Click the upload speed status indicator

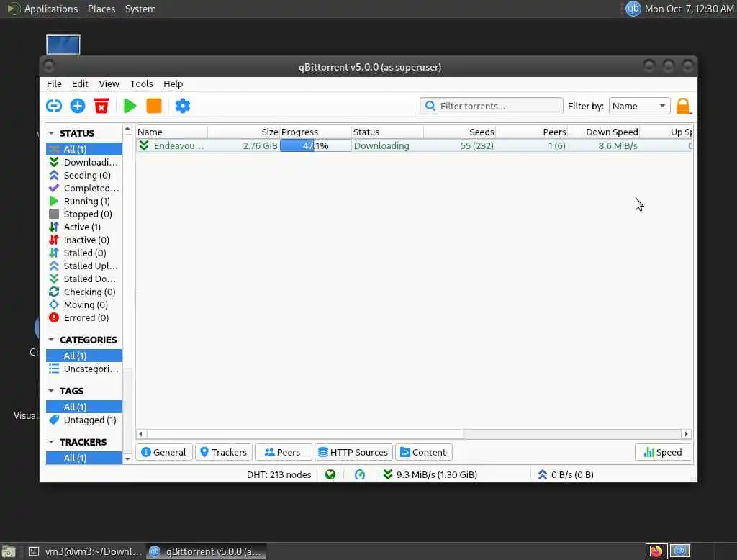[x=566, y=474]
